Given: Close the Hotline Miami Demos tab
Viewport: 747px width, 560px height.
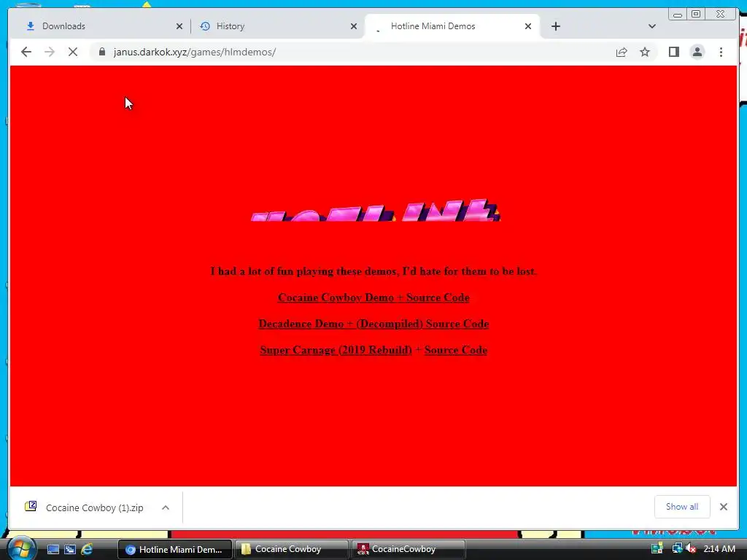Looking at the screenshot, I should pyautogui.click(x=528, y=26).
